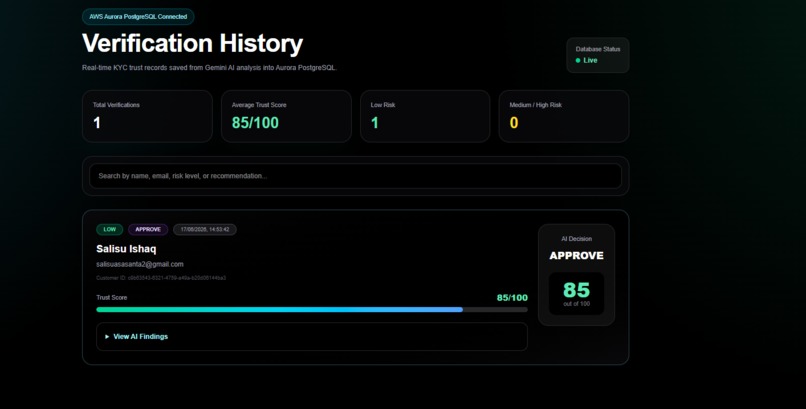Click the AWS Aurora PostgreSQL Connected badge
The height and width of the screenshot is (409, 806).
pyautogui.click(x=138, y=16)
